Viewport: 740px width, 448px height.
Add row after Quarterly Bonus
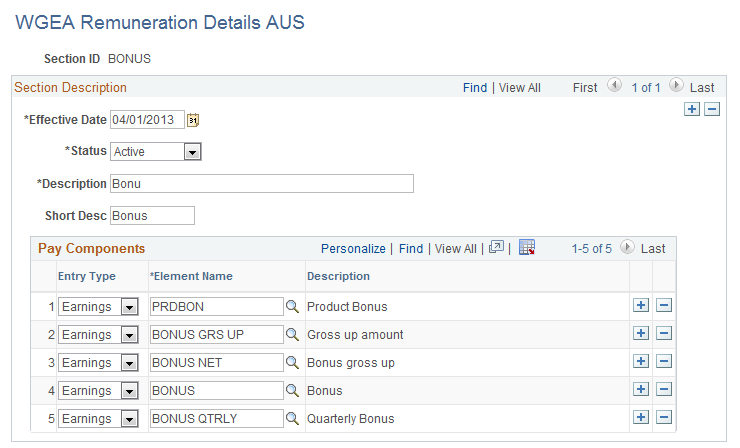pos(641,417)
